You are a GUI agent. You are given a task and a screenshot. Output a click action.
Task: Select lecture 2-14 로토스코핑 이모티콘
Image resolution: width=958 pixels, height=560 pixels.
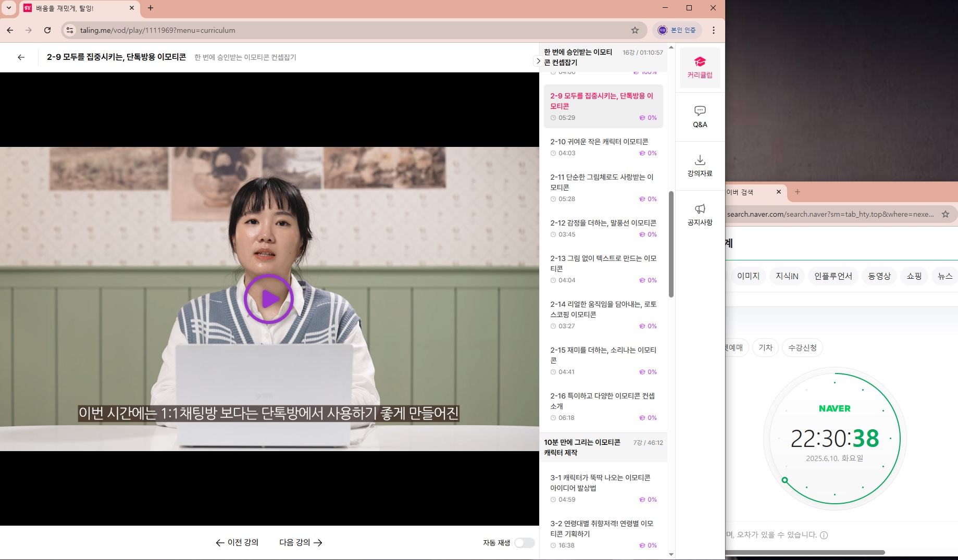point(603,315)
